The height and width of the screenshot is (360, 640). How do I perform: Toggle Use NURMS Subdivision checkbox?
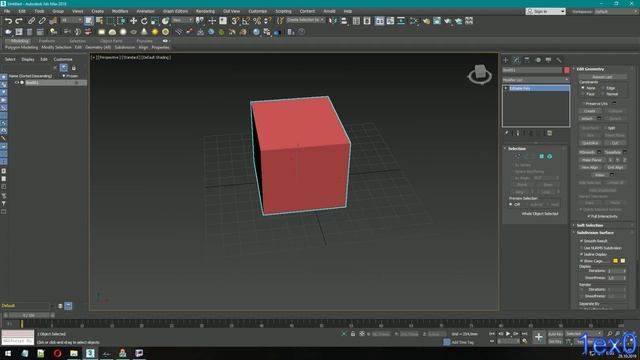pos(582,248)
